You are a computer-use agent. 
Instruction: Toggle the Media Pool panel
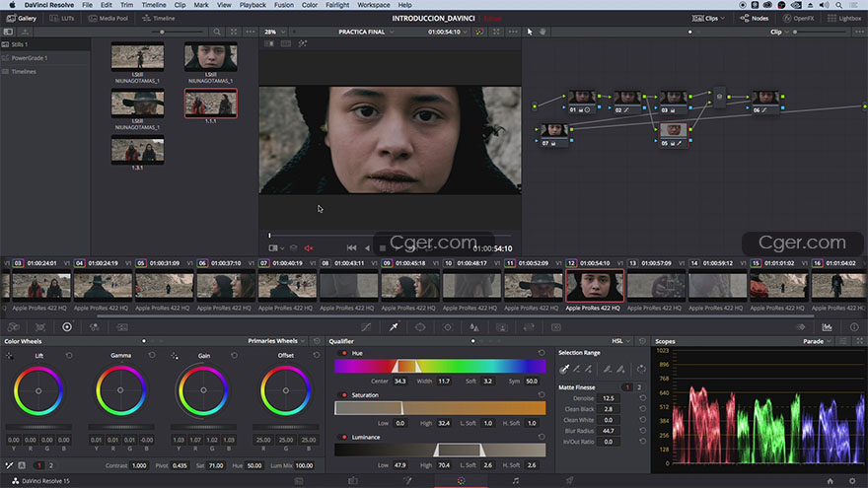click(x=108, y=19)
